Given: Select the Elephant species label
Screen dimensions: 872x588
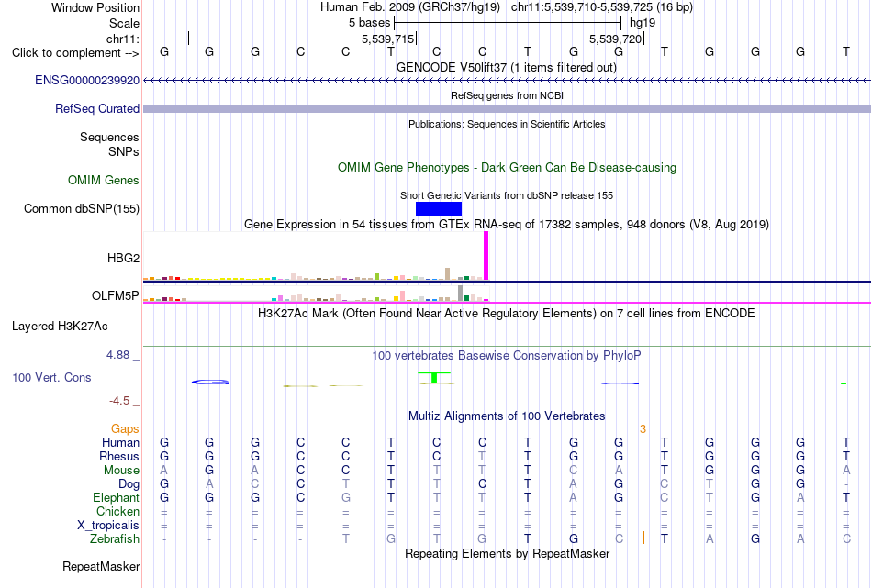Looking at the screenshot, I should pyautogui.click(x=117, y=497).
